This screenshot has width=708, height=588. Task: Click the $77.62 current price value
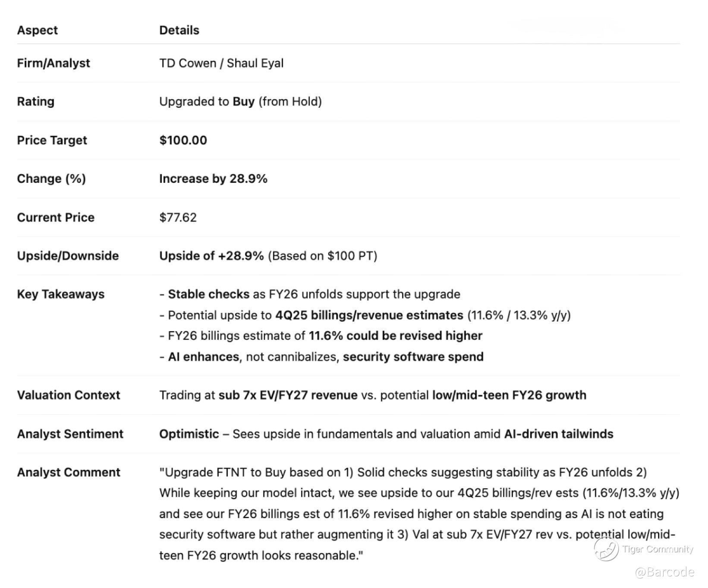tap(178, 217)
